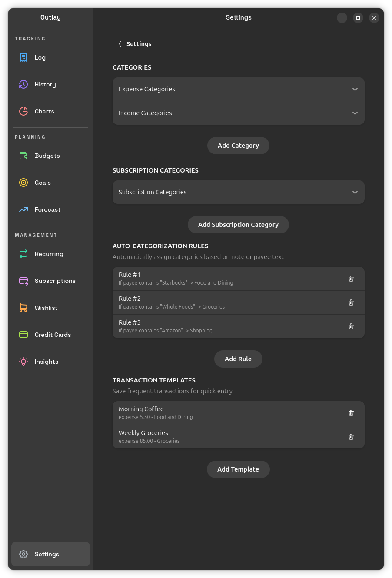392x578 pixels.
Task: Go back using the Settings chevron
Action: pyautogui.click(x=120, y=44)
